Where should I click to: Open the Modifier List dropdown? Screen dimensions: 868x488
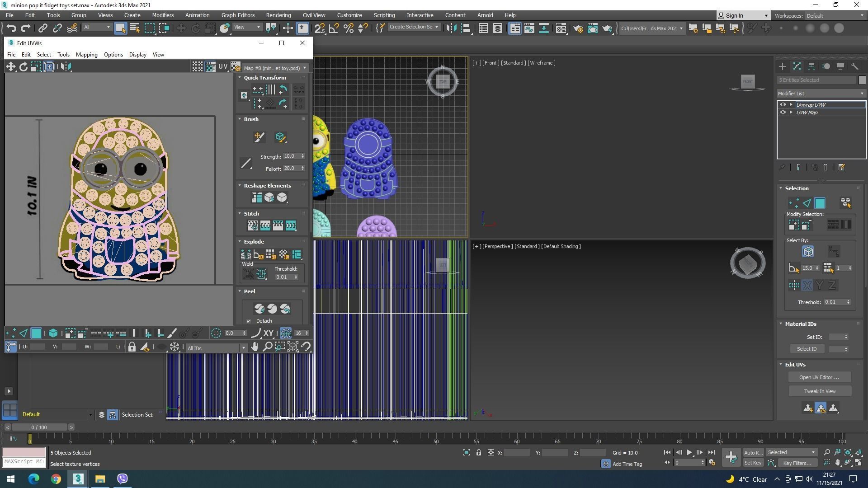(821, 94)
